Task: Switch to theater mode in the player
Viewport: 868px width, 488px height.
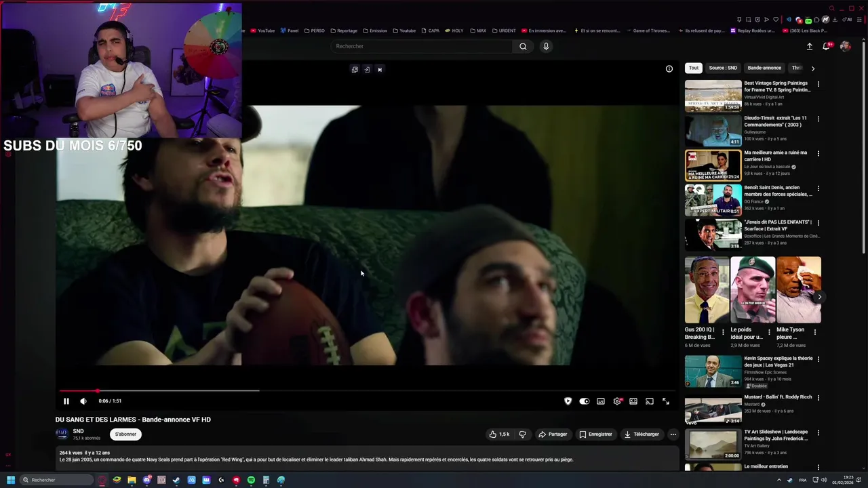Action: (633, 401)
